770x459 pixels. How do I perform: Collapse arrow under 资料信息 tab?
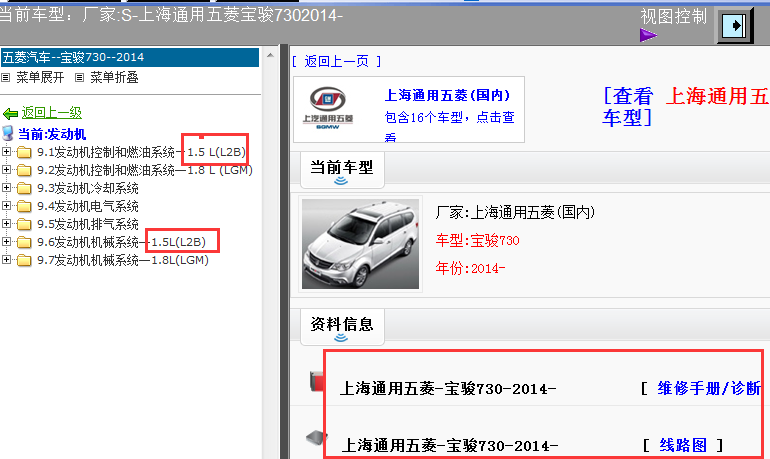click(x=341, y=338)
